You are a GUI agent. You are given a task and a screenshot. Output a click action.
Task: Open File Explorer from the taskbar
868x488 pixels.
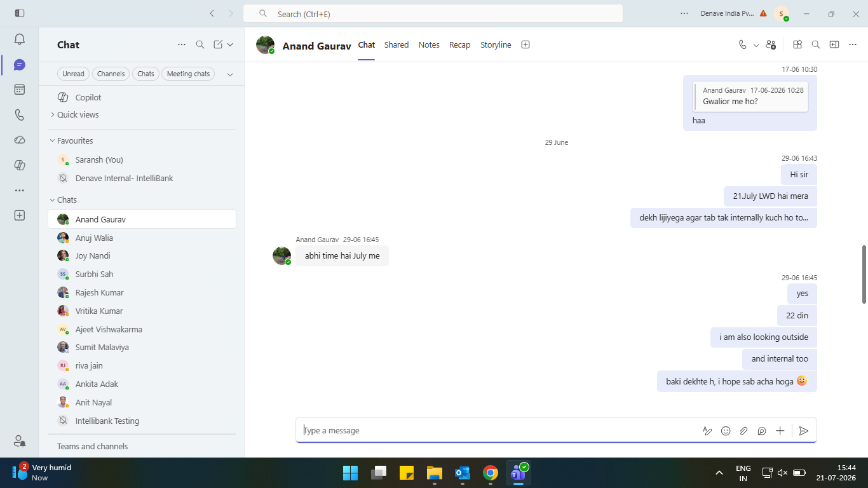[x=434, y=473]
